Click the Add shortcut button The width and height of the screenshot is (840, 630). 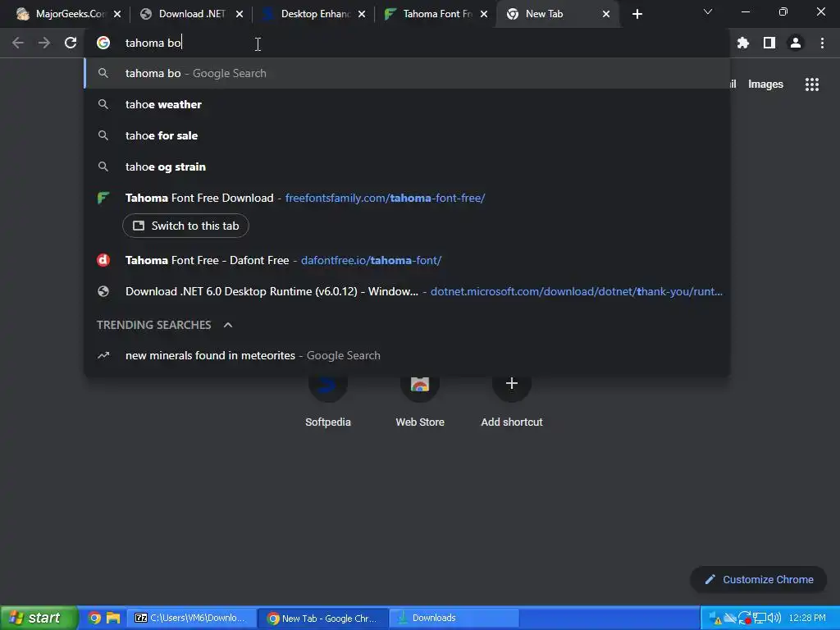512,402
